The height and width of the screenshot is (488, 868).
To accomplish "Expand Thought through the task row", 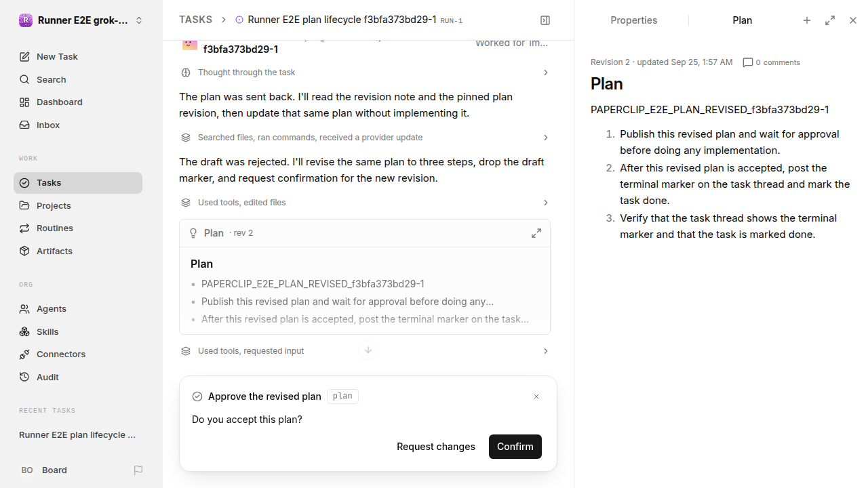I will click(x=365, y=73).
